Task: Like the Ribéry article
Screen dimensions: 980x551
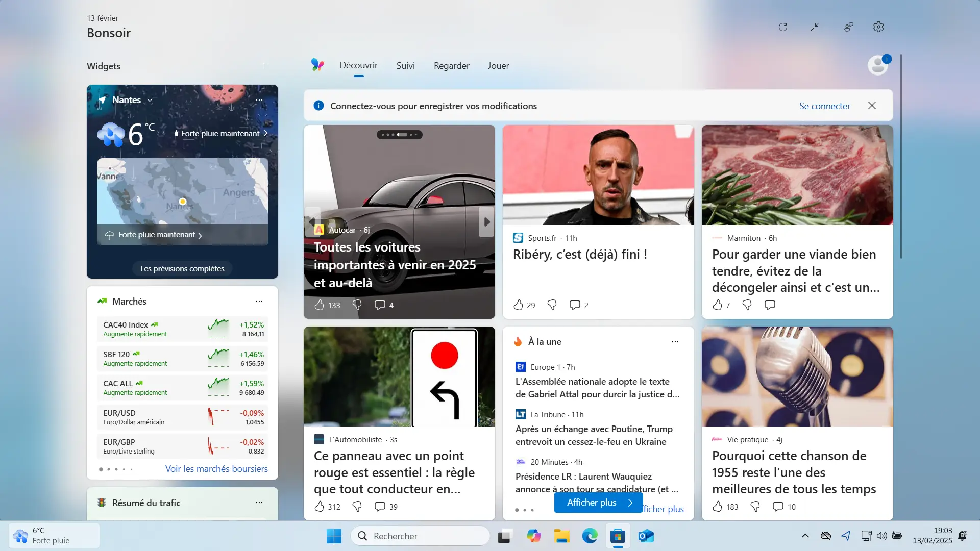Action: point(518,305)
